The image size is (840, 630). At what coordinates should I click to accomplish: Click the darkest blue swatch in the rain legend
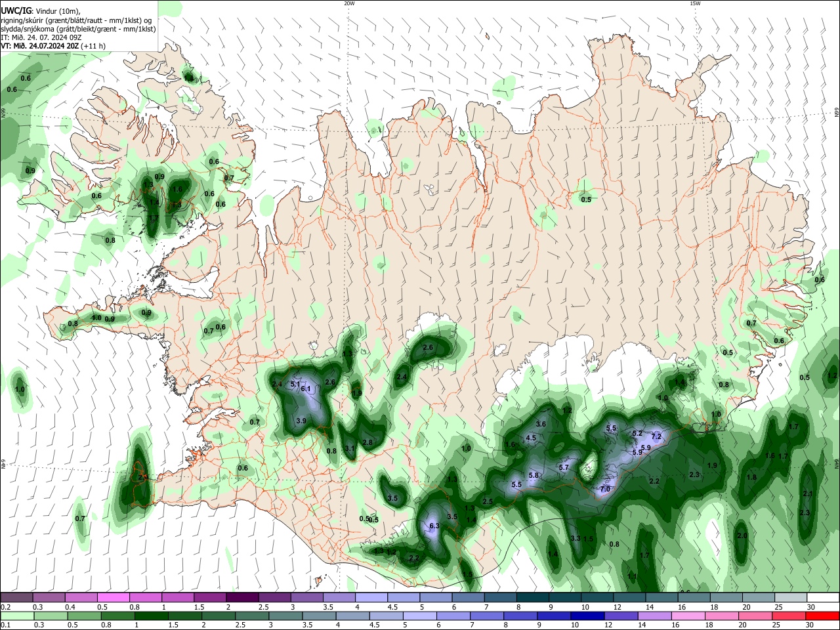pyautogui.click(x=587, y=616)
